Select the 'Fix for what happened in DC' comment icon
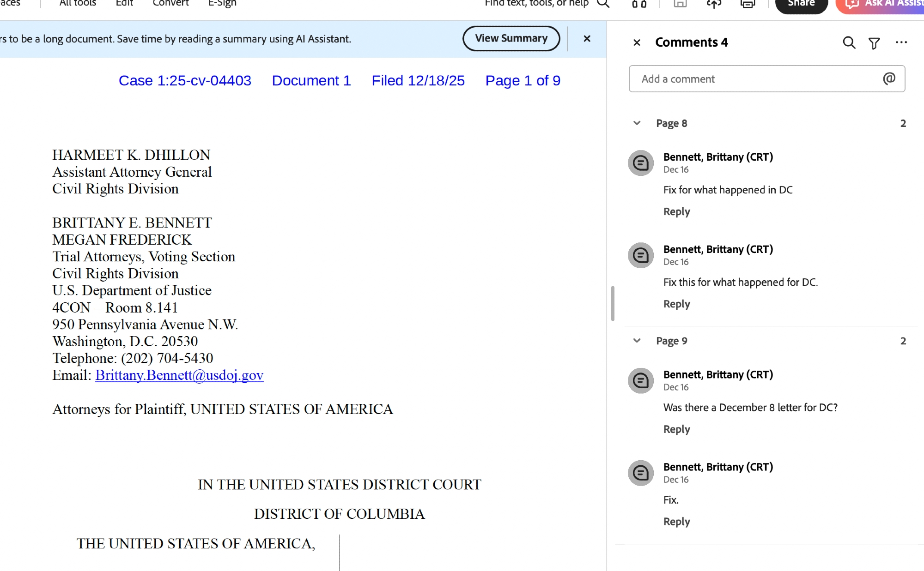This screenshot has width=924, height=571. click(641, 163)
